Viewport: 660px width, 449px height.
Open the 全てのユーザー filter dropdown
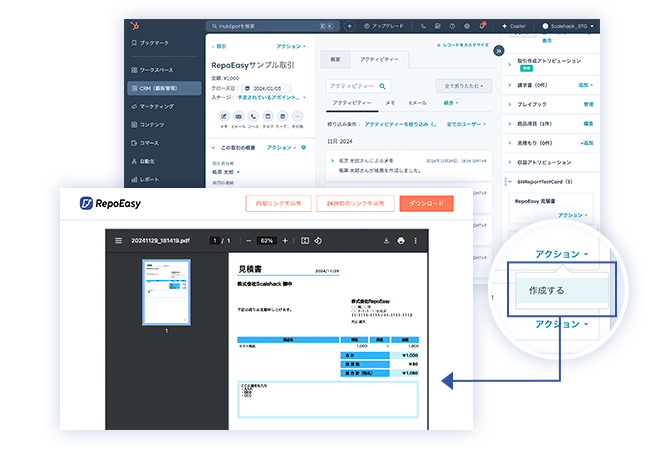click(x=466, y=124)
